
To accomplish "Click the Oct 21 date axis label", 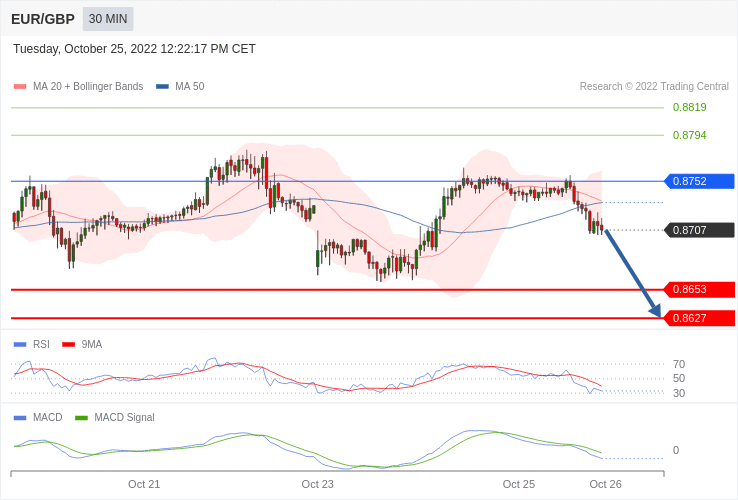I will point(144,484).
